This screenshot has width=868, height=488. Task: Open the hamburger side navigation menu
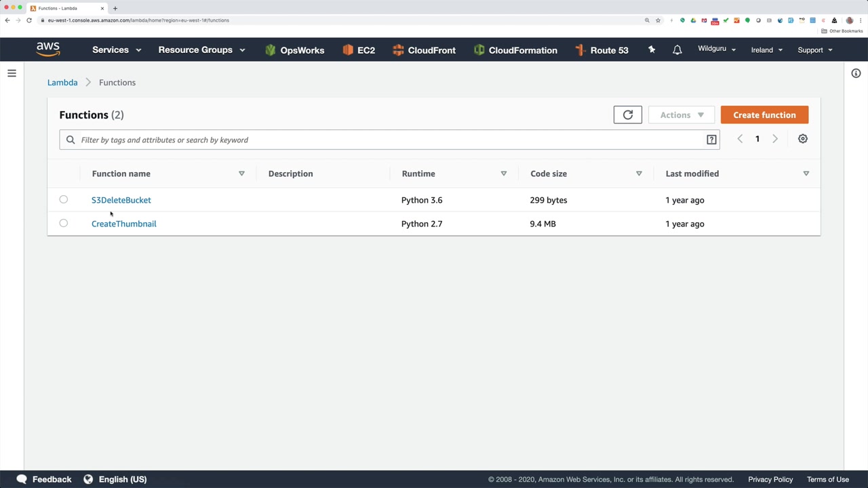click(x=12, y=73)
